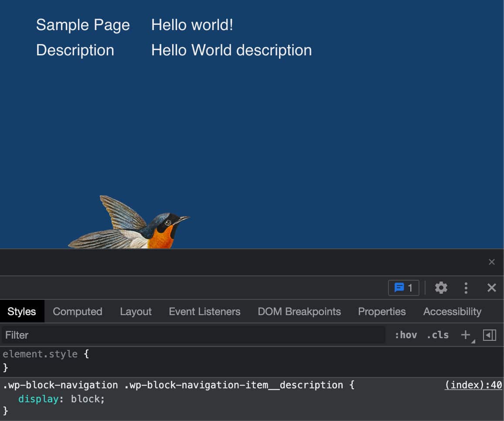Switch to the Computed tab
Viewport: 504px width, 421px height.
point(77,311)
